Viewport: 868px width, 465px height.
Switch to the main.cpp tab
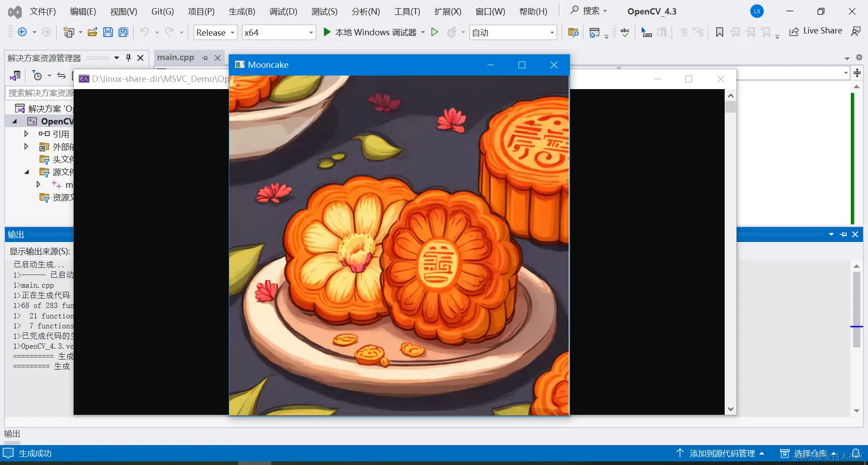(175, 57)
